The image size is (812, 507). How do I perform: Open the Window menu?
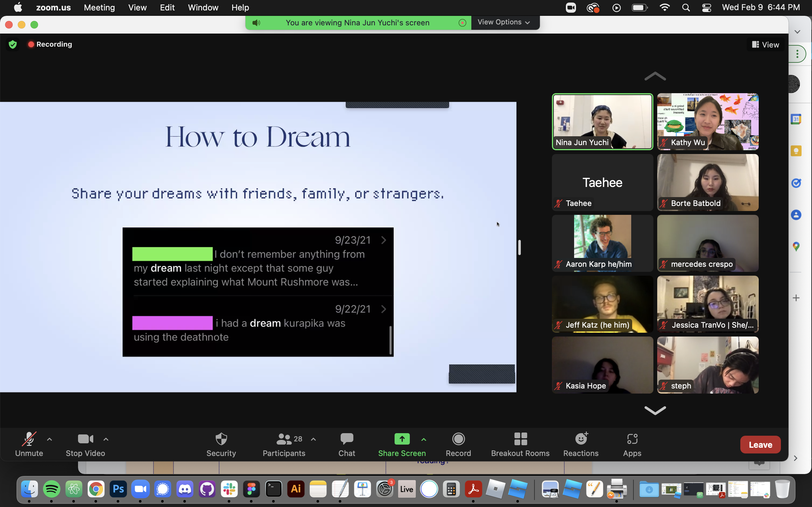click(x=203, y=7)
